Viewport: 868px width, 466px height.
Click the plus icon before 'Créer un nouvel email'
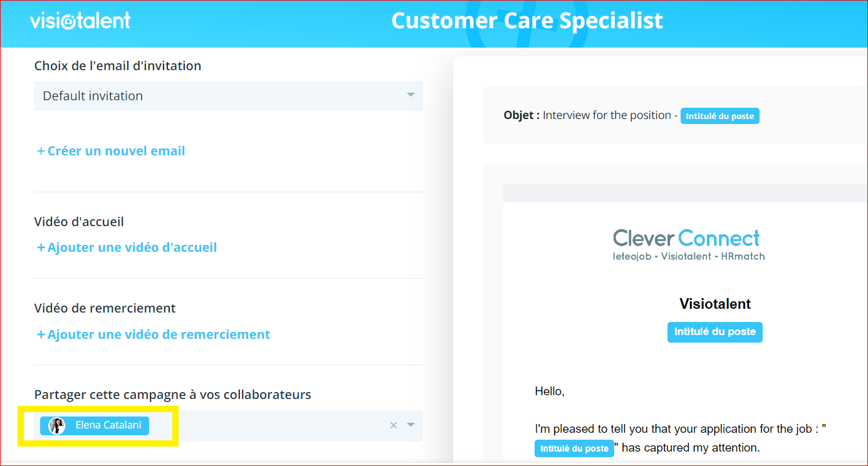click(41, 151)
